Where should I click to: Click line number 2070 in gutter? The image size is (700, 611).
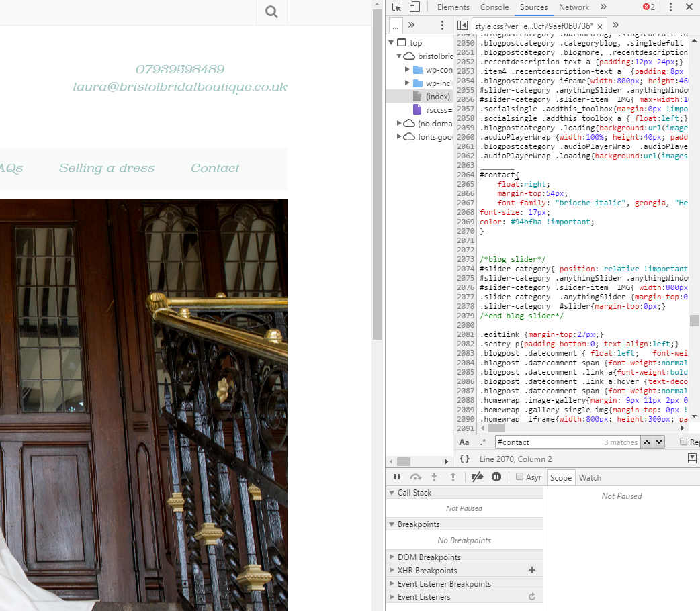coord(465,231)
